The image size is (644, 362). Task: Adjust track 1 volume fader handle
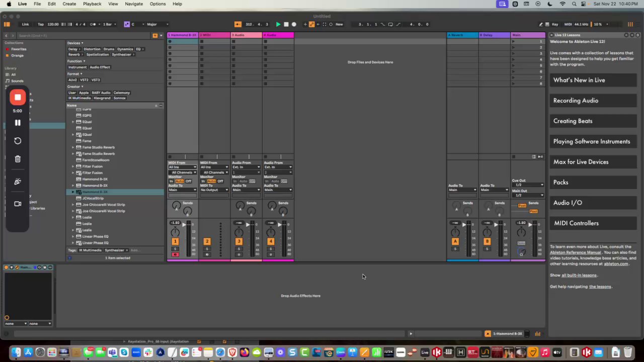click(183, 225)
